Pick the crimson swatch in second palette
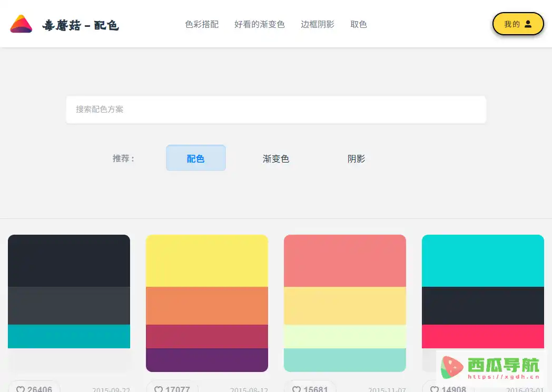This screenshot has height=392, width=552. [x=207, y=336]
